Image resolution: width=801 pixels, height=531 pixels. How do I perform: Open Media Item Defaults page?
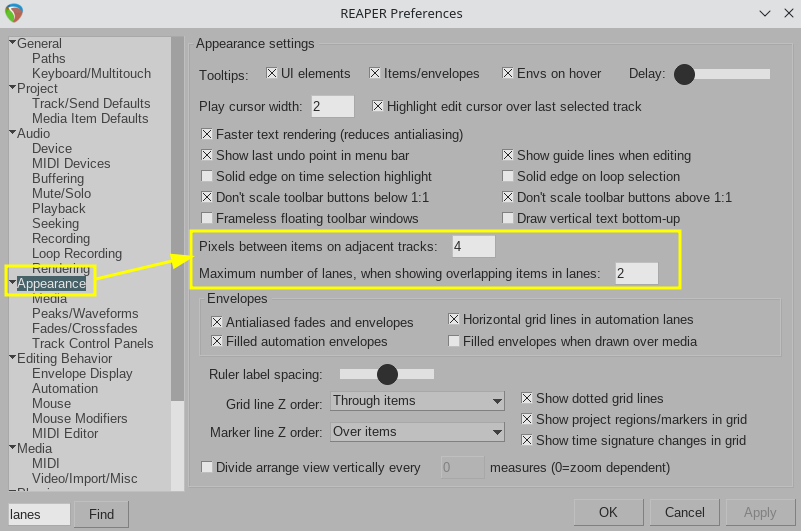[x=90, y=118]
